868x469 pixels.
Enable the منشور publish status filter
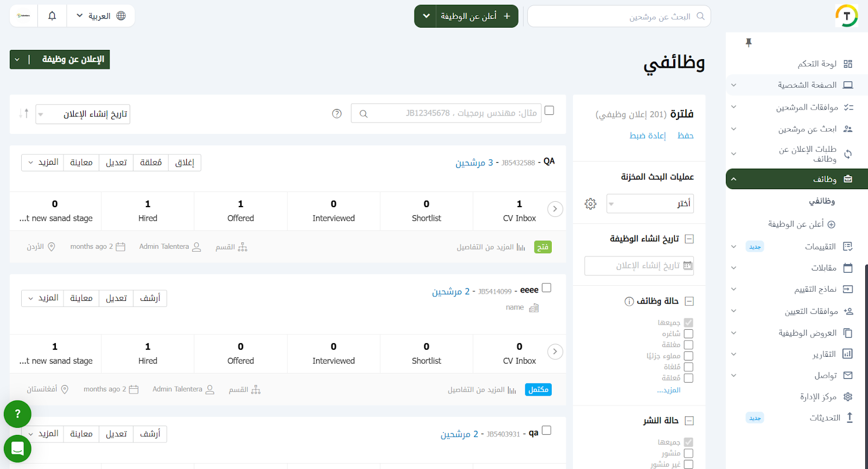pyautogui.click(x=688, y=453)
